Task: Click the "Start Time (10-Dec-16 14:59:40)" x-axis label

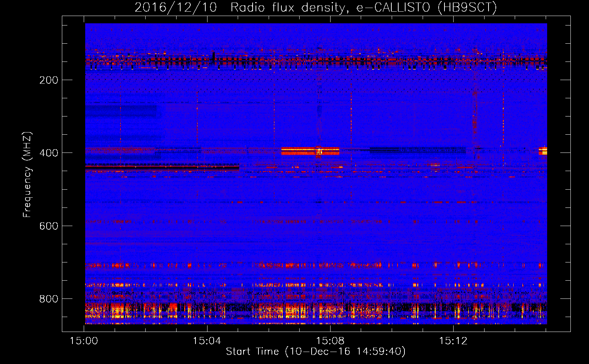Action: (x=316, y=352)
